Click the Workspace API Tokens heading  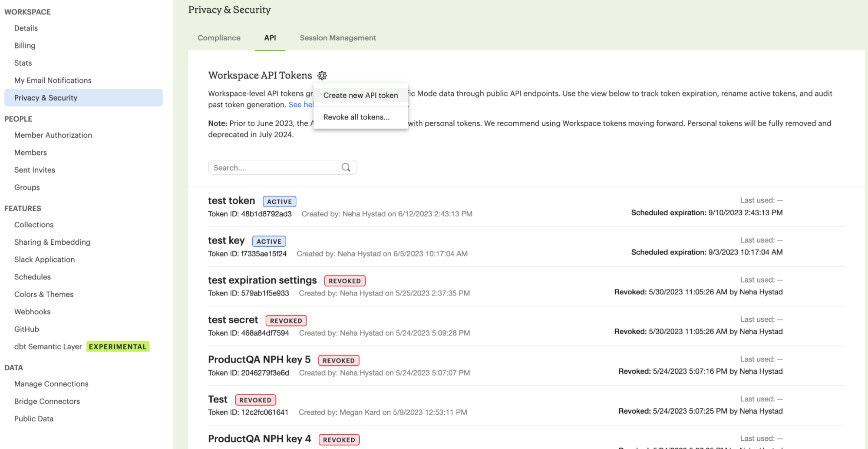(x=260, y=75)
